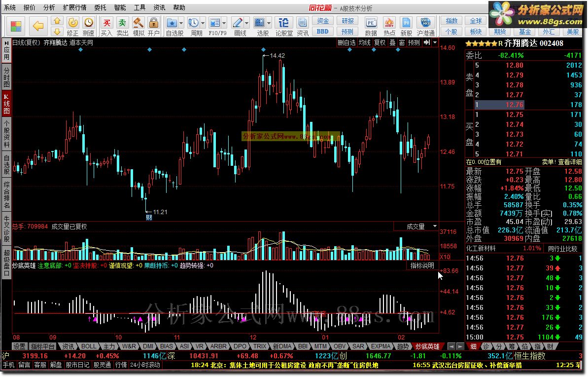Click the 指数 button
The image size is (588, 377).
[x=451, y=21]
